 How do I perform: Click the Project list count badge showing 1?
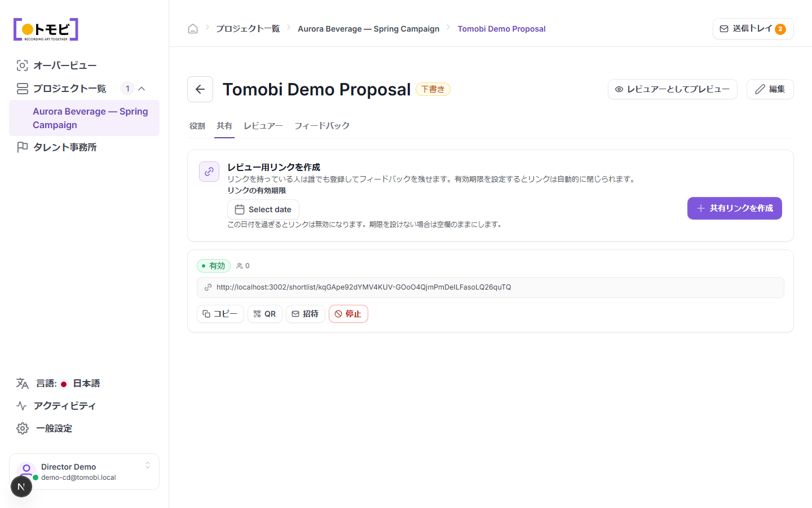127,89
